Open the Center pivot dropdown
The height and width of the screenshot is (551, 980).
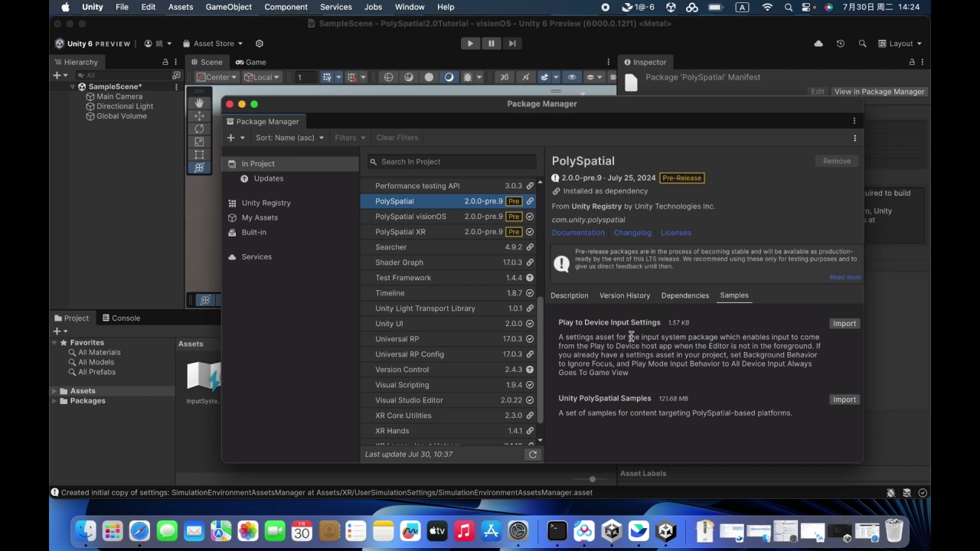pos(217,77)
